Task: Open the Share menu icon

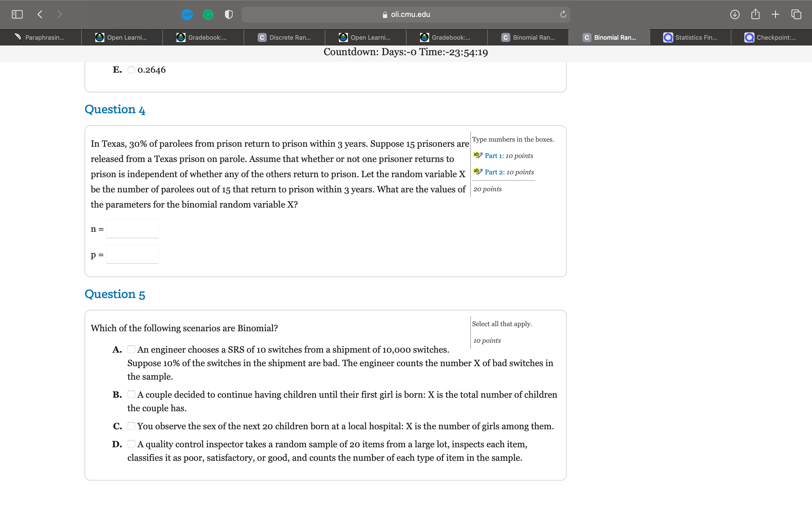Action: click(x=755, y=14)
